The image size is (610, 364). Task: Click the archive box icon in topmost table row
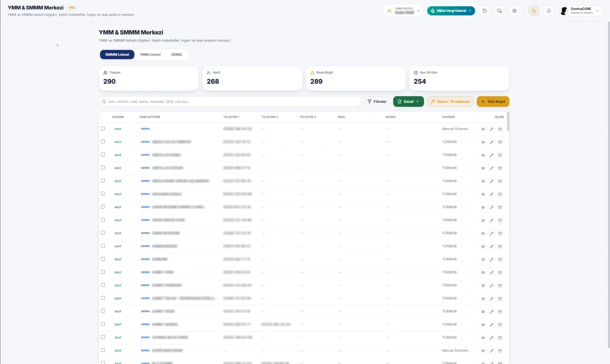(x=500, y=129)
